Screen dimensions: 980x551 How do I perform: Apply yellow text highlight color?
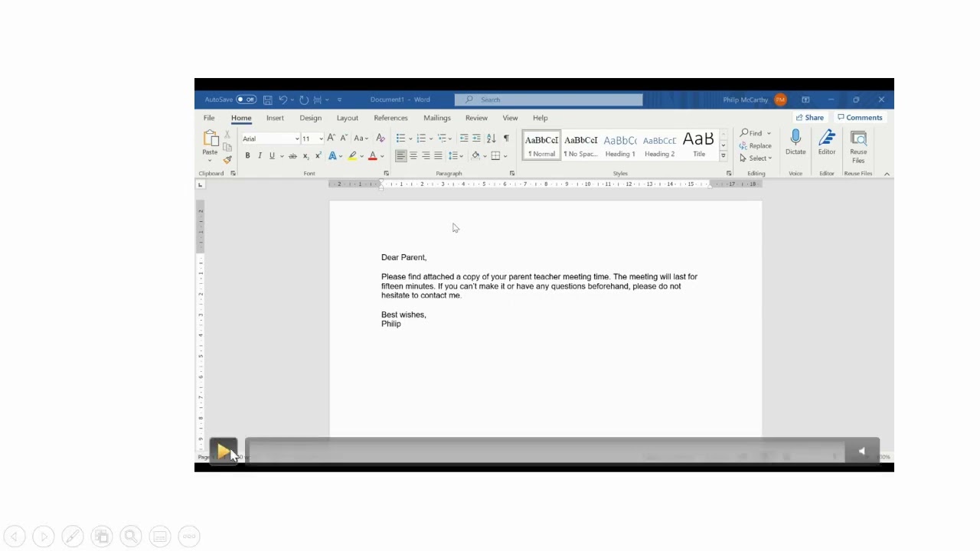pos(352,156)
